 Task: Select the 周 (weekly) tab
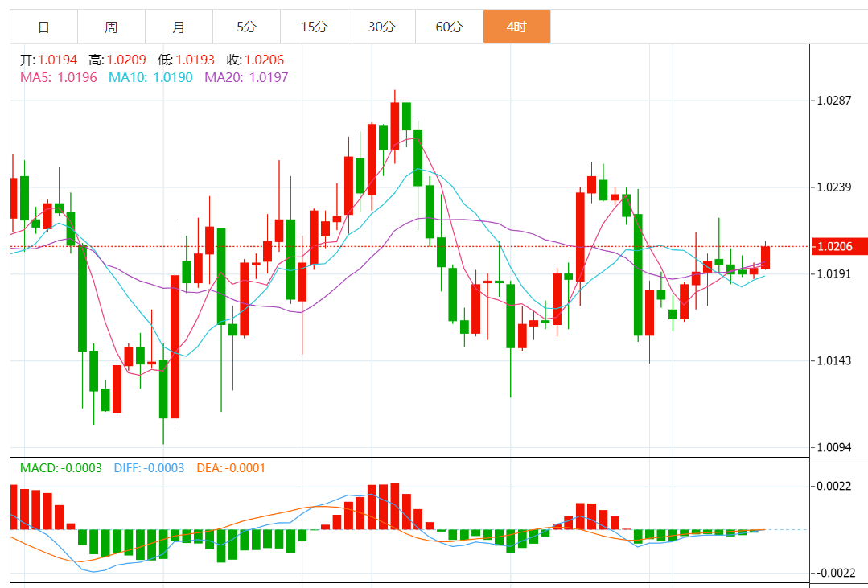pyautogui.click(x=111, y=27)
